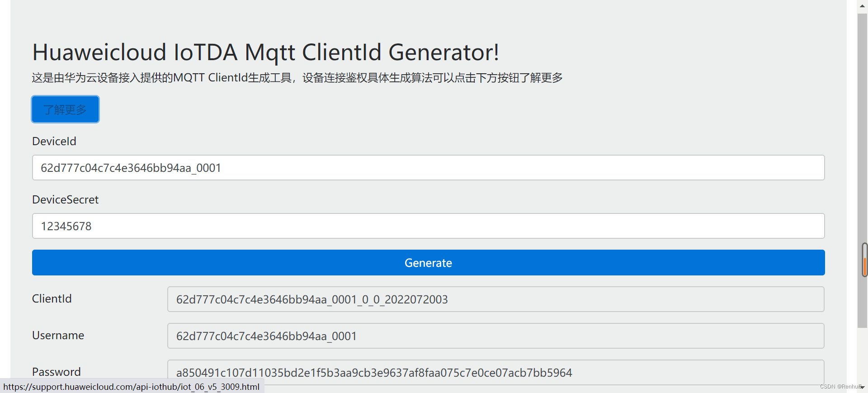Viewport: 868px width, 393px height.
Task: Click the scrollbar up arrow
Action: point(862,6)
